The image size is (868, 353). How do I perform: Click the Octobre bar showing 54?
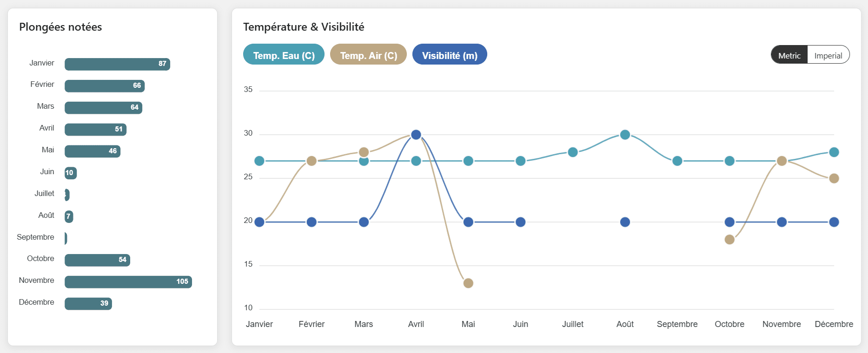coord(97,260)
